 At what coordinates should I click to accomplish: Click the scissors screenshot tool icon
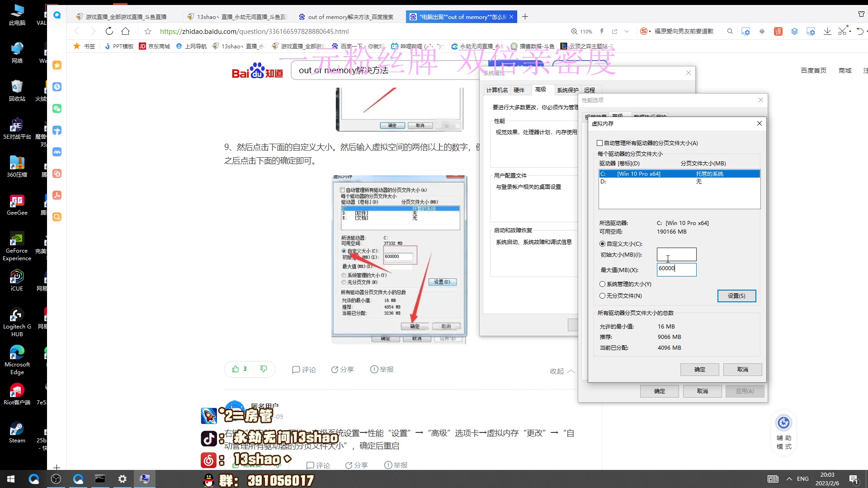(842, 31)
